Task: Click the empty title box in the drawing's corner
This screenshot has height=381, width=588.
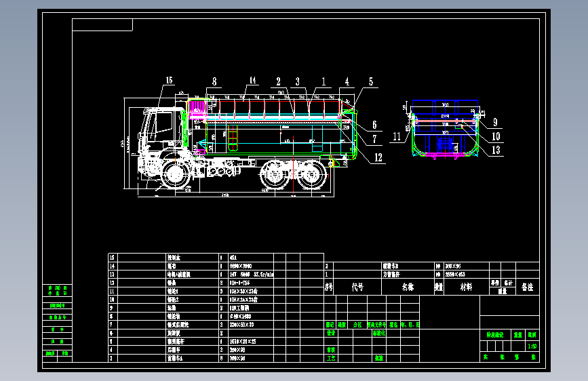Action: (x=102, y=25)
